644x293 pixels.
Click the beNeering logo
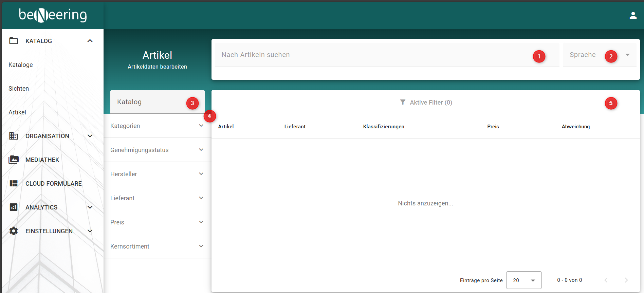[x=53, y=15]
